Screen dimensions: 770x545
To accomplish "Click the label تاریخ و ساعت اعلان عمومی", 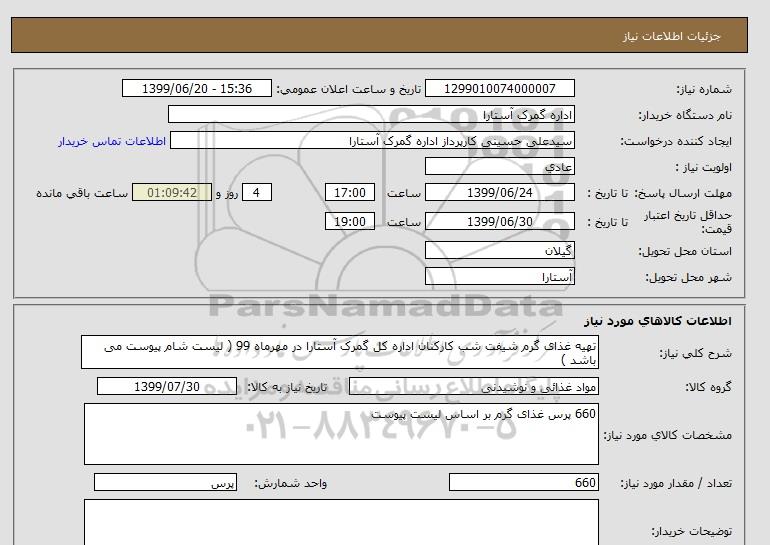I will [349, 89].
